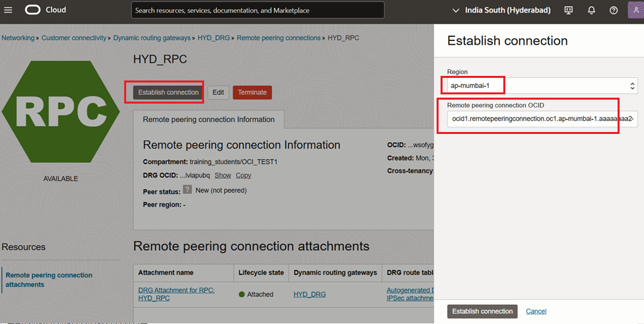
Task: Cancel the Establish connection panel
Action: coord(536,311)
